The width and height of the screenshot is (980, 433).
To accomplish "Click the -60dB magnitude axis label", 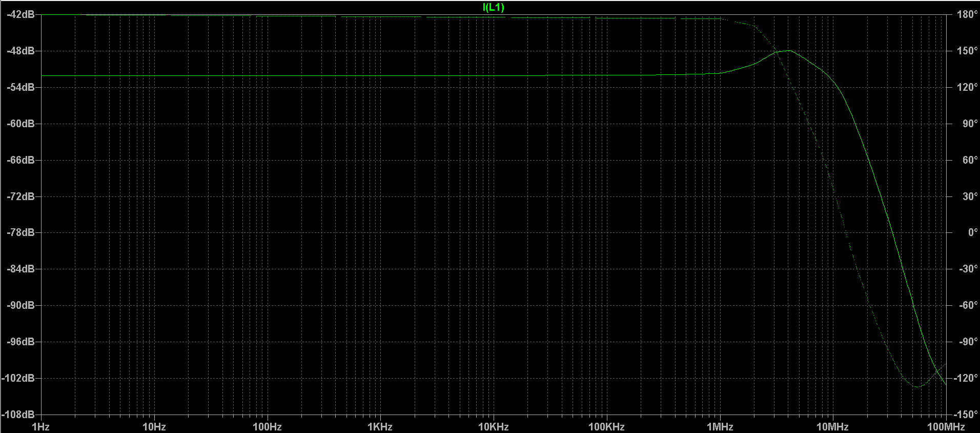I will (x=21, y=124).
